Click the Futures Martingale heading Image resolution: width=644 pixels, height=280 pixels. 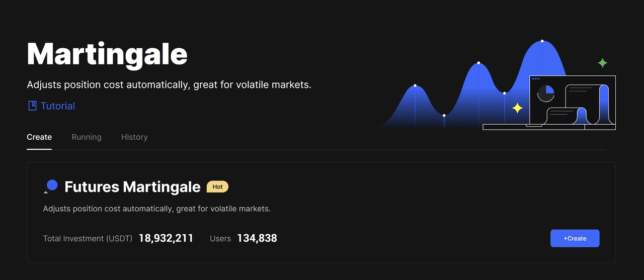tap(132, 186)
